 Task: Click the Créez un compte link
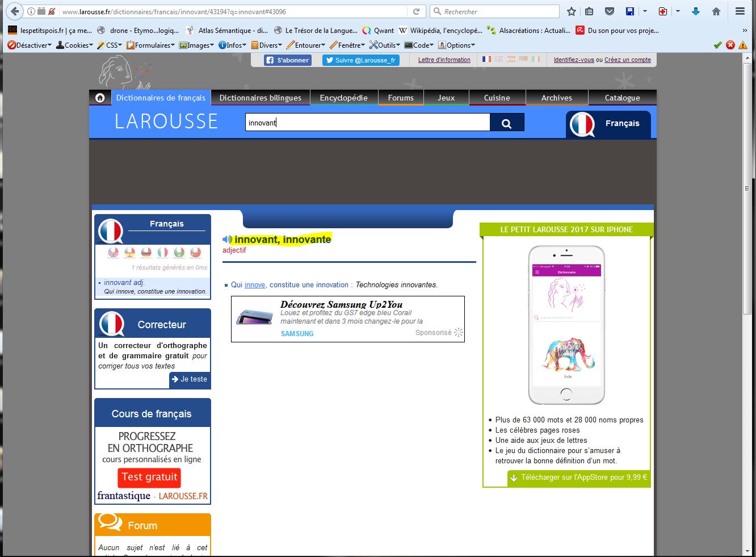(628, 60)
